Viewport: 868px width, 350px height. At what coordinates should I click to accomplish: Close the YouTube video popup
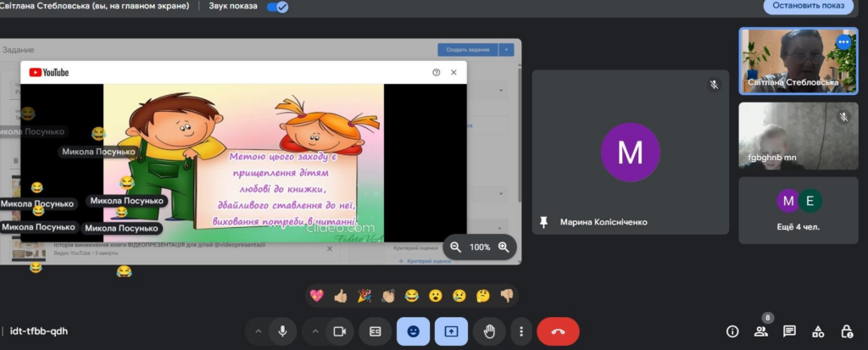[x=454, y=72]
